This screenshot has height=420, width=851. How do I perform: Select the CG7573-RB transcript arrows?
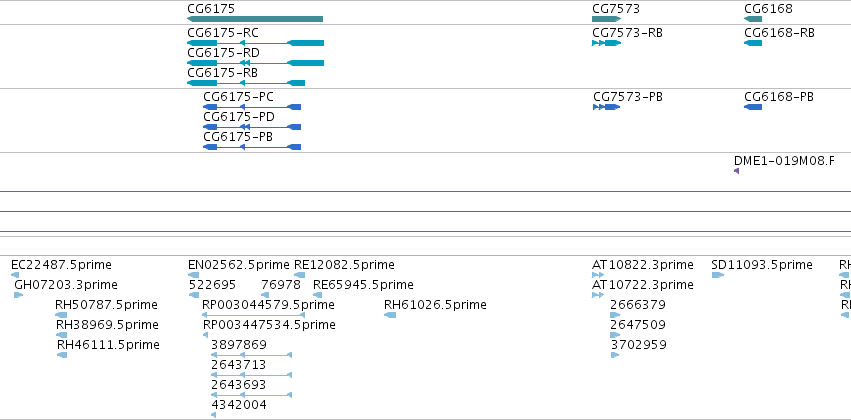[606, 43]
